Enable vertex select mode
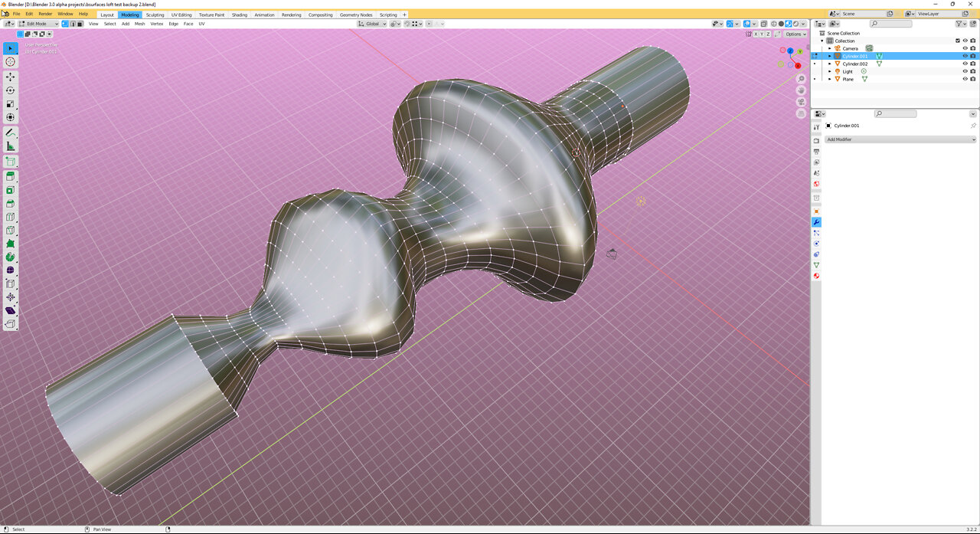980x534 pixels. tap(65, 24)
